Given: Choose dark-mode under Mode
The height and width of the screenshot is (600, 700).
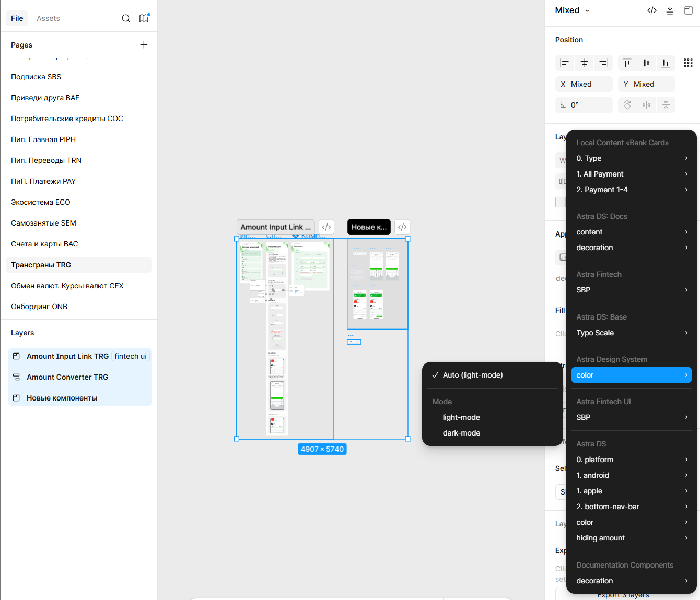Looking at the screenshot, I should pyautogui.click(x=493, y=433).
